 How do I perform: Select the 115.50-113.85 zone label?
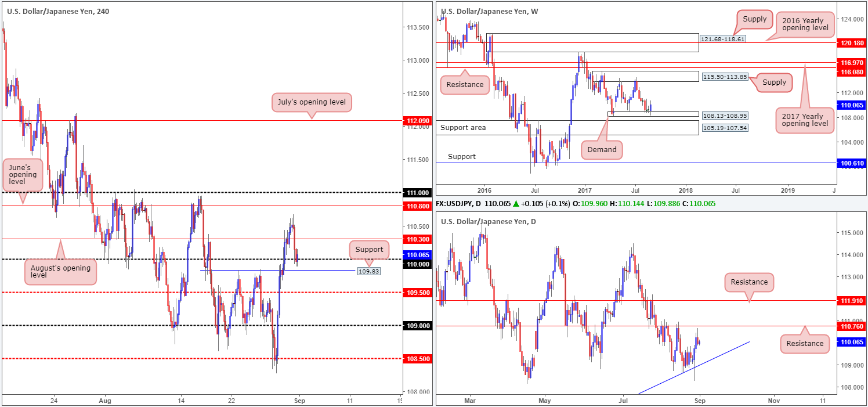[724, 76]
